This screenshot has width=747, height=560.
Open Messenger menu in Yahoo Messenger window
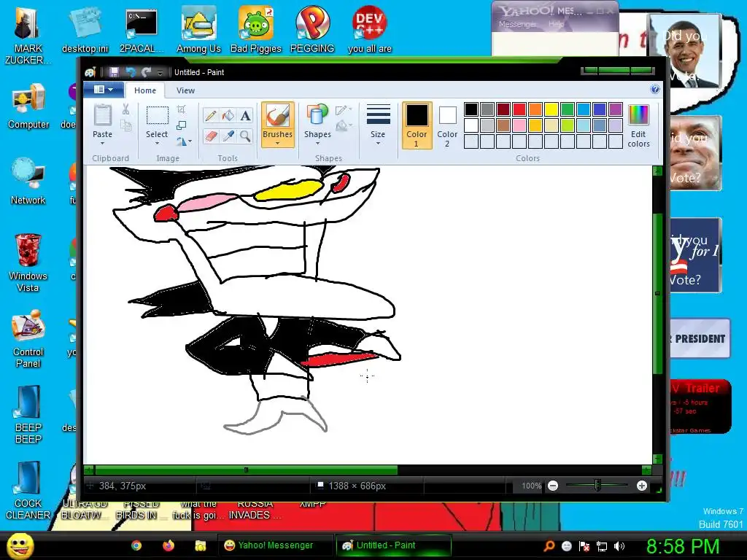click(x=517, y=24)
